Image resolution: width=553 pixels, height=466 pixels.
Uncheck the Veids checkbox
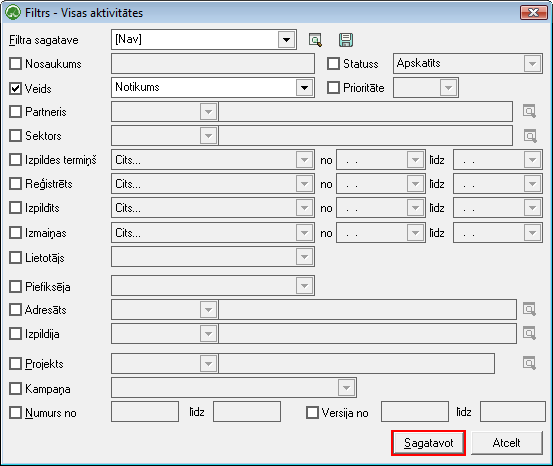16,89
